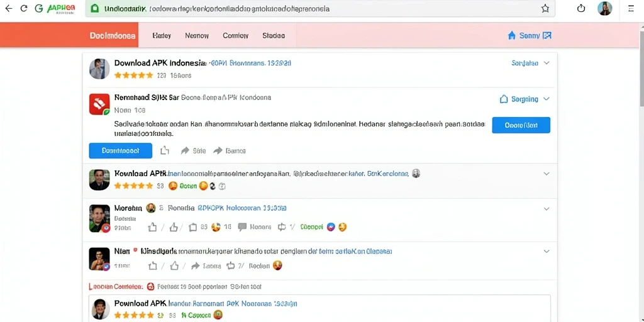The width and height of the screenshot is (644, 322).
Task: Open the avatar of Kownload APK post
Action: 99,180
